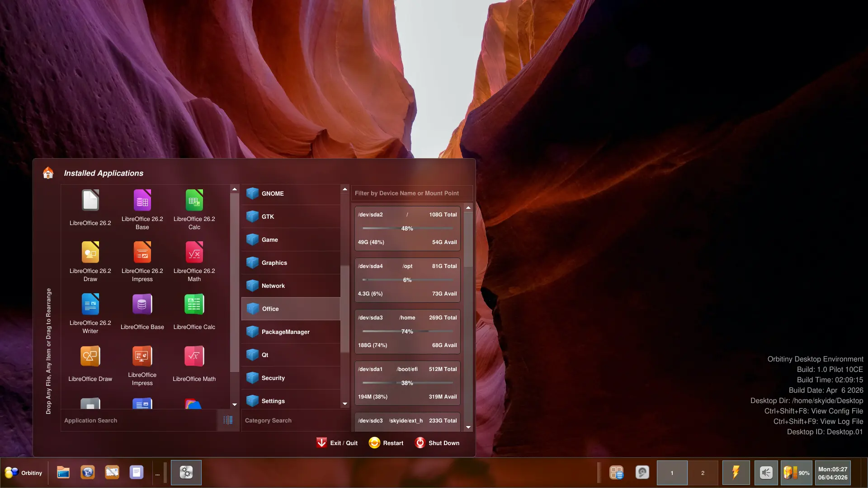
Task: Click the lightning bolt power icon
Action: pyautogui.click(x=736, y=473)
